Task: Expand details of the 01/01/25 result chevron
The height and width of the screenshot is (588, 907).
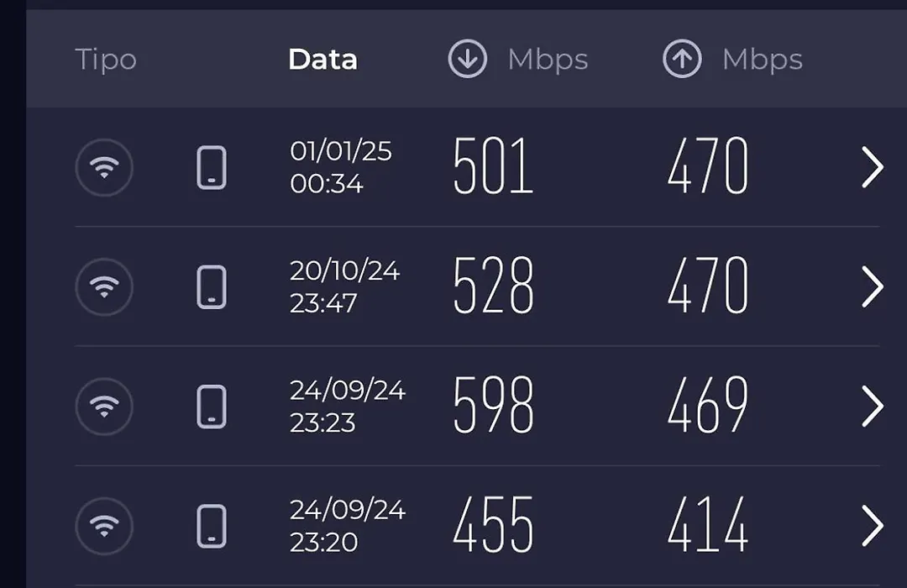Action: (873, 167)
